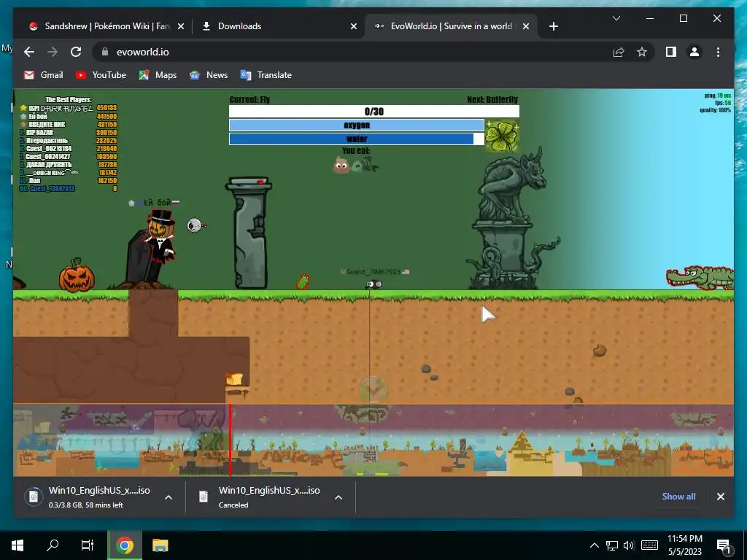The width and height of the screenshot is (747, 560).
Task: Click the floating eyeball creature
Action: pos(196,225)
